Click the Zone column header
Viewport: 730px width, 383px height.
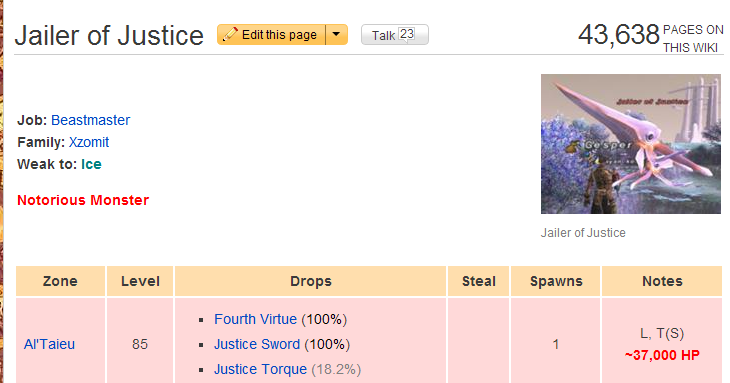[61, 281]
